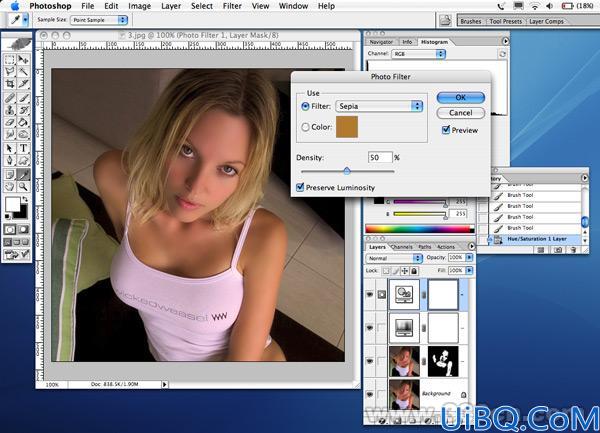
Task: Select the Color radio button
Action: (x=305, y=127)
